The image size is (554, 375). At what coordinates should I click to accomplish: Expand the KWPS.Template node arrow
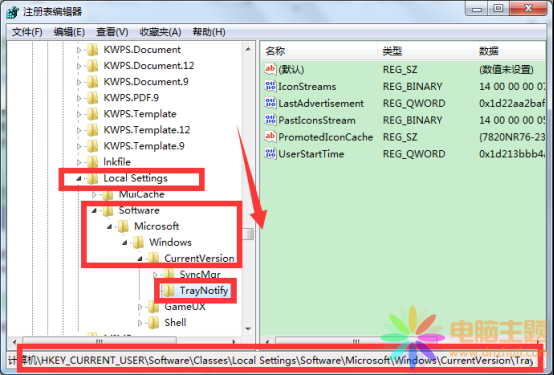pos(79,114)
